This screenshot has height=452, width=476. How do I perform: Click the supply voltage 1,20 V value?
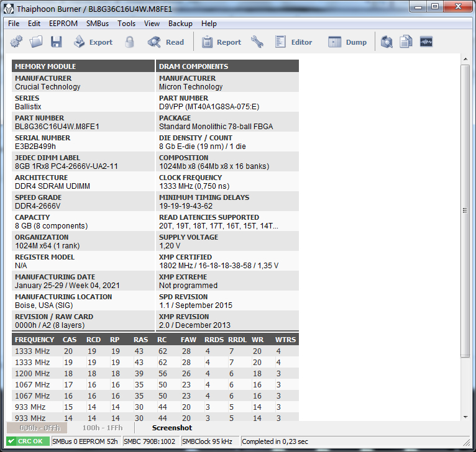tap(170, 246)
